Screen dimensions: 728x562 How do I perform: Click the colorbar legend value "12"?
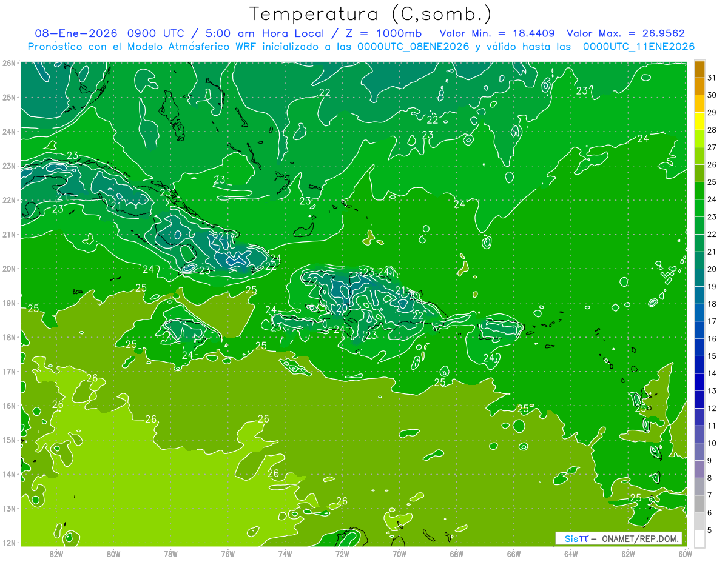(712, 408)
